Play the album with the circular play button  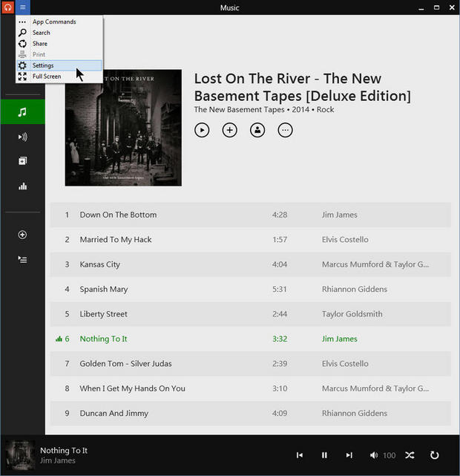(x=202, y=130)
